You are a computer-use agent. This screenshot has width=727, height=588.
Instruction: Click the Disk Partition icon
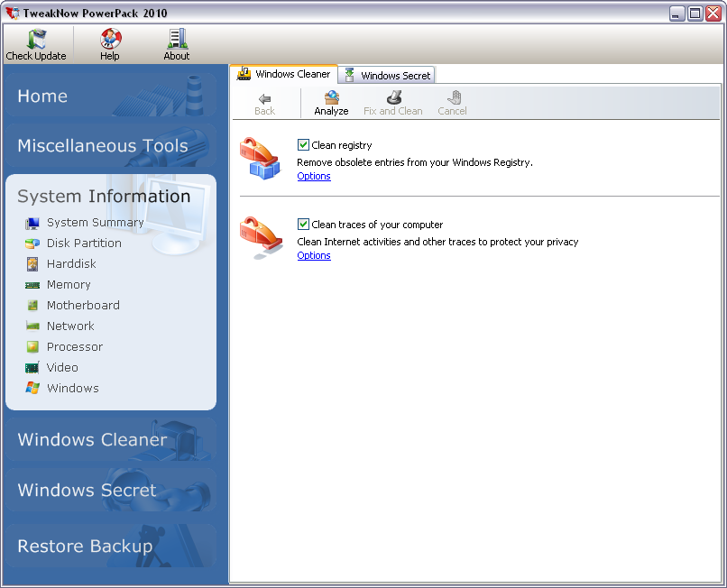click(x=32, y=243)
